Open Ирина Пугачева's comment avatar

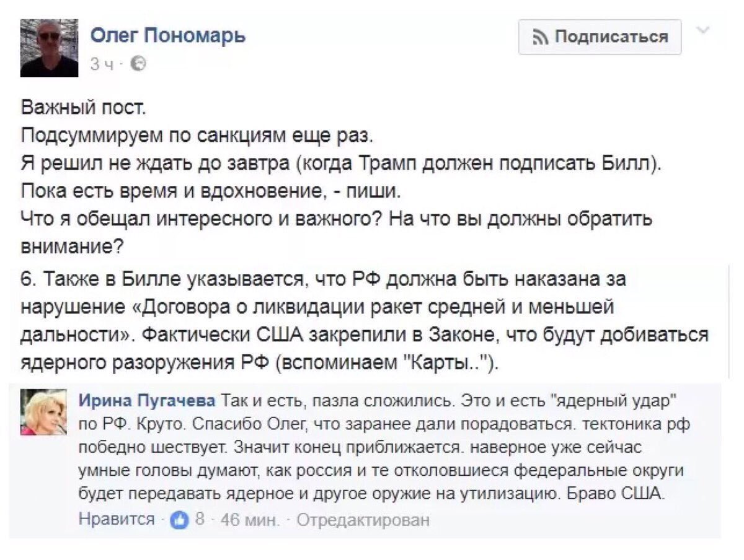(44, 412)
